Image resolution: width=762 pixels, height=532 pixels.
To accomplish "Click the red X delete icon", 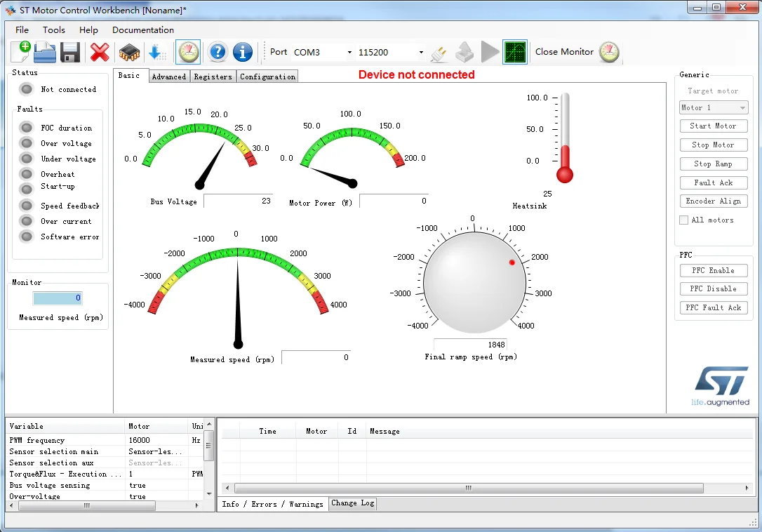I will [x=100, y=52].
